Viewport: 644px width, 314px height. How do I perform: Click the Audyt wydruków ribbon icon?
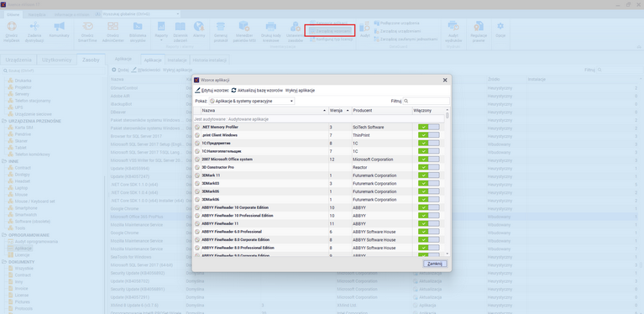point(453,27)
